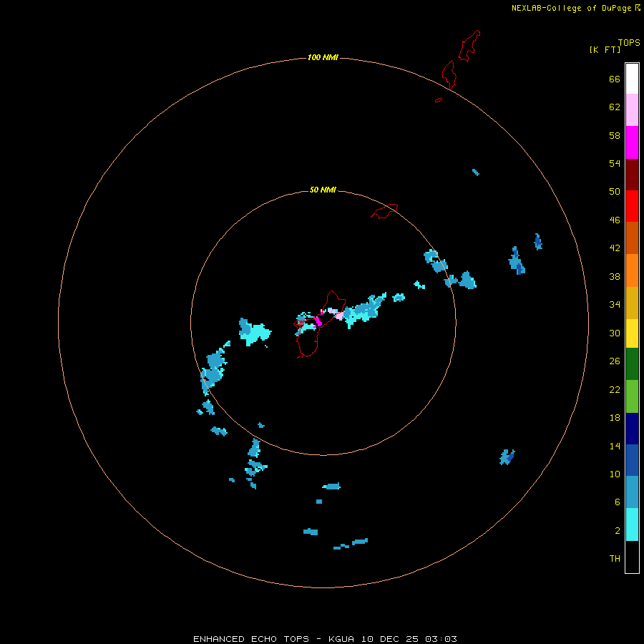Click the 10 DEC 25 date
644x644 pixels.
click(x=390, y=639)
